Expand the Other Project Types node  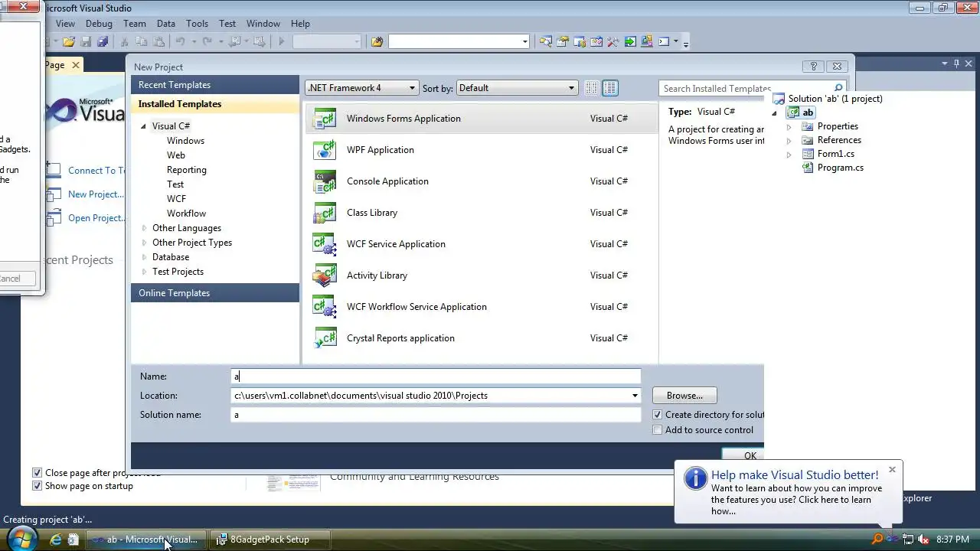coord(143,243)
